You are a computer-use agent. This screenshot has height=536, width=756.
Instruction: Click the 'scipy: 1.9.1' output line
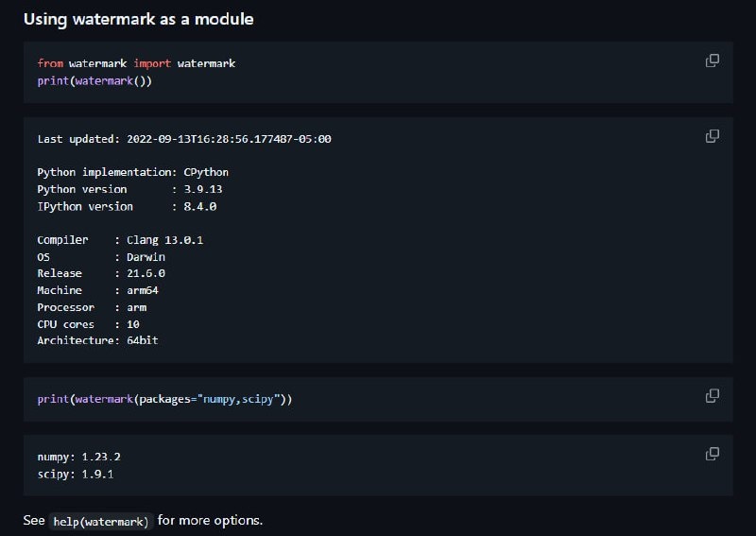point(76,475)
